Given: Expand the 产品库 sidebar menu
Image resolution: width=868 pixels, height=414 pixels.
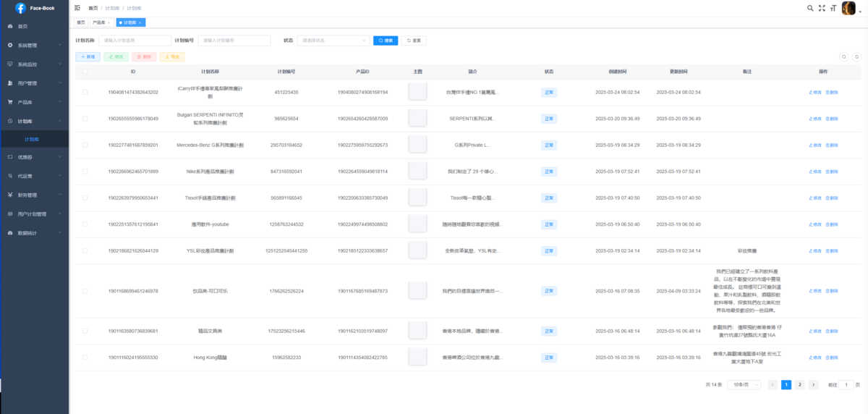Looking at the screenshot, I should click(x=35, y=102).
